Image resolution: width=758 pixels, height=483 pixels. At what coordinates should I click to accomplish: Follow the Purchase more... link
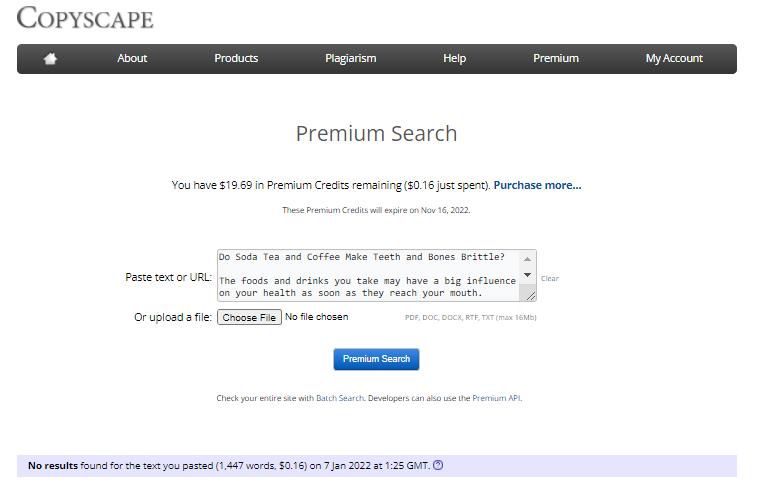click(537, 185)
